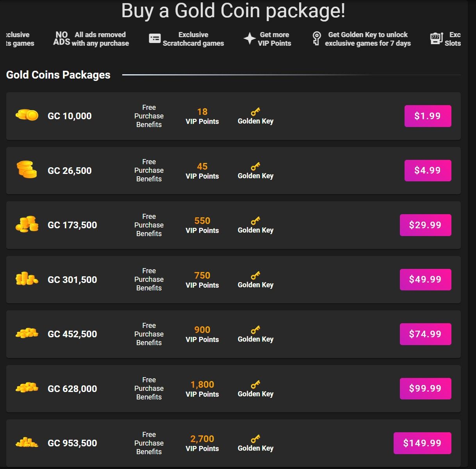Click the Golden Key icon in the $1.99 row
This screenshot has height=469, width=476.
pos(255,112)
